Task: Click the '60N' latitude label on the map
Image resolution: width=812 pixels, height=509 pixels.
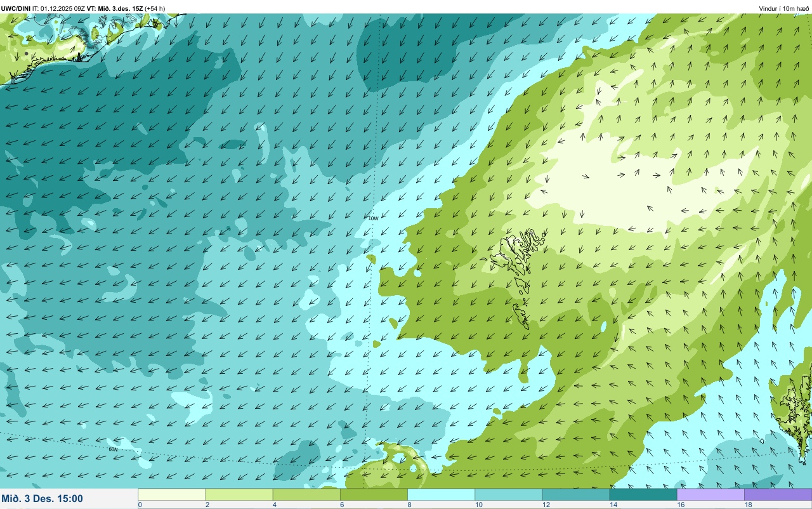Action: (113, 449)
